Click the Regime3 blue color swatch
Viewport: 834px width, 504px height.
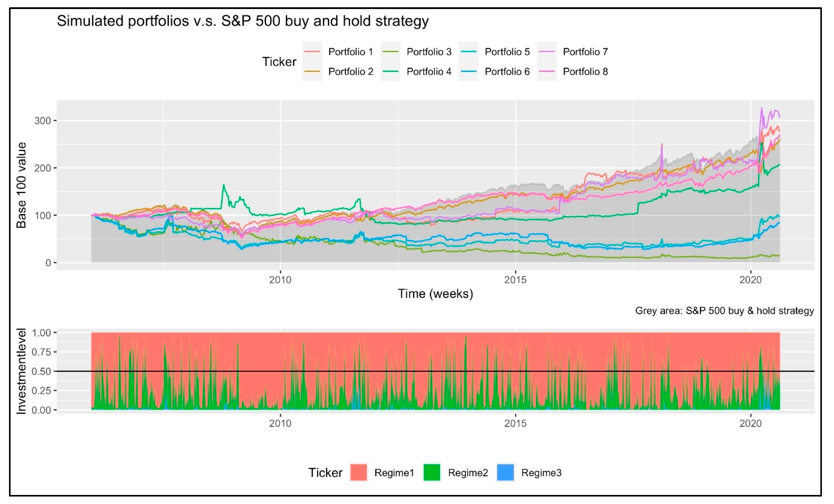[505, 472]
